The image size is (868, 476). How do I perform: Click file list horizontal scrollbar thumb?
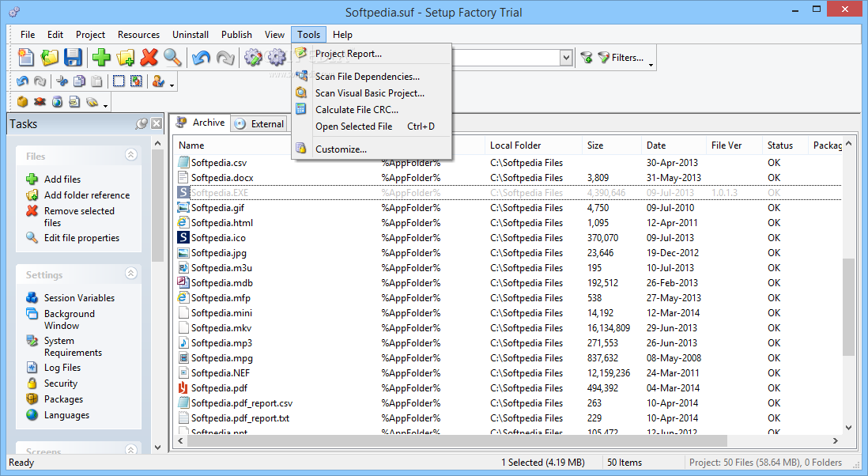pos(457,440)
